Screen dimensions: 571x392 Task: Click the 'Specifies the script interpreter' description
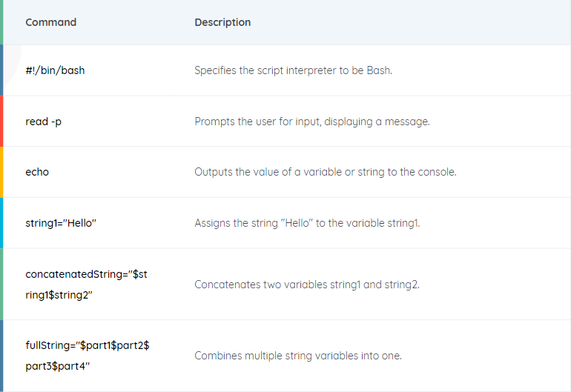pyautogui.click(x=294, y=70)
